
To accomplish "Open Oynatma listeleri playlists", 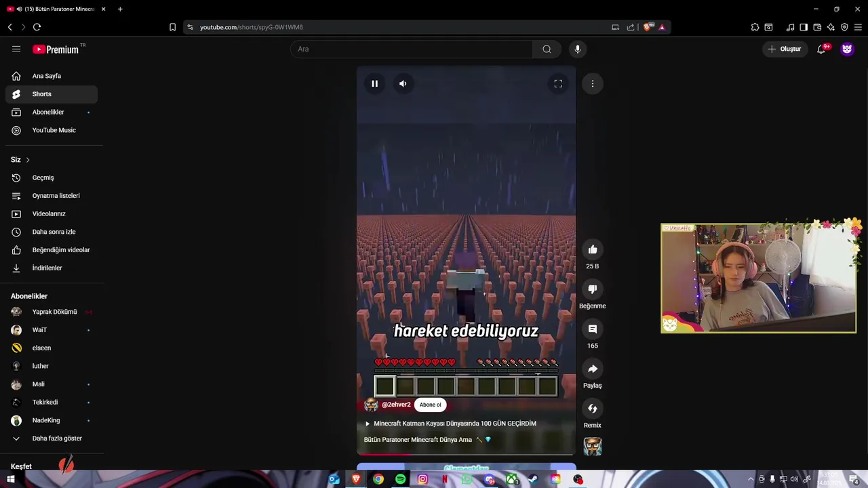I will (x=52, y=196).
